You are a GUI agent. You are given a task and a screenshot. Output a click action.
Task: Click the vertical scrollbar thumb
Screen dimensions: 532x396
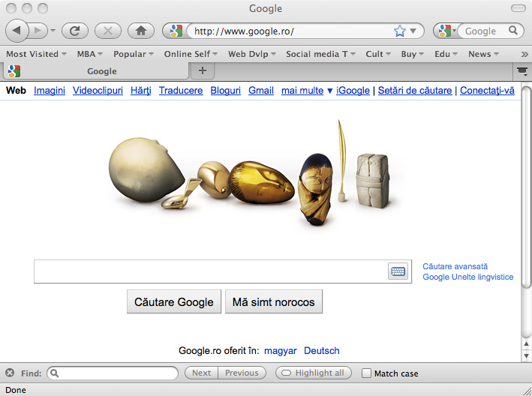pos(526,187)
